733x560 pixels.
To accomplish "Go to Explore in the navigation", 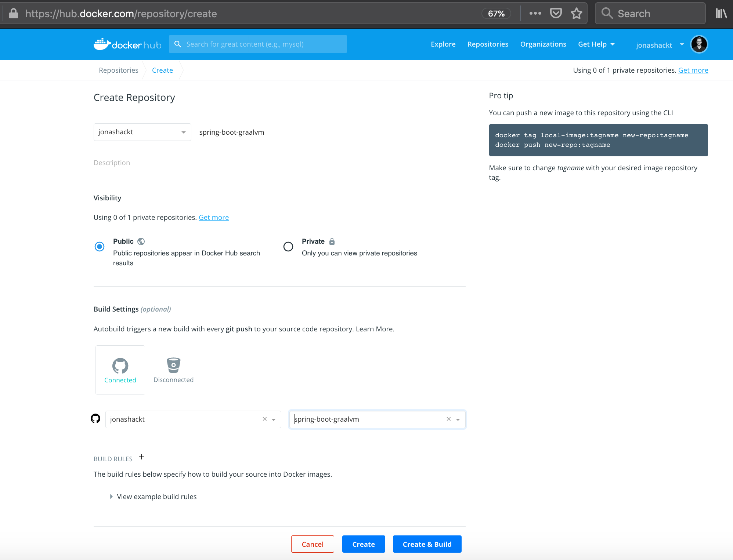I will (x=443, y=44).
